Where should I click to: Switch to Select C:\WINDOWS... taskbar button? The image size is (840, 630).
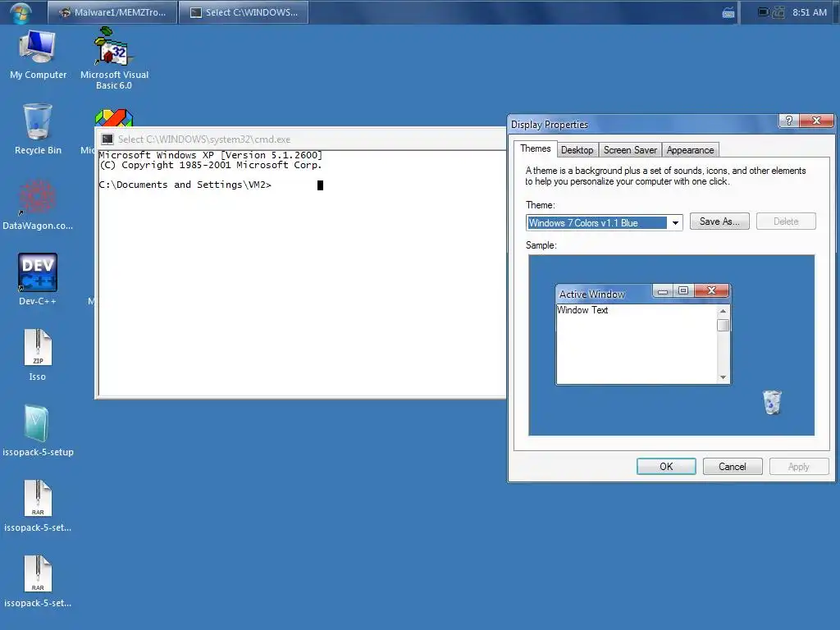[x=244, y=12]
